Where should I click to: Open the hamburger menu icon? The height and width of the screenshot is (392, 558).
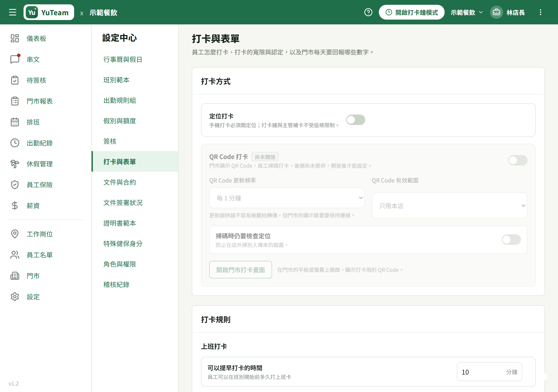click(x=13, y=12)
